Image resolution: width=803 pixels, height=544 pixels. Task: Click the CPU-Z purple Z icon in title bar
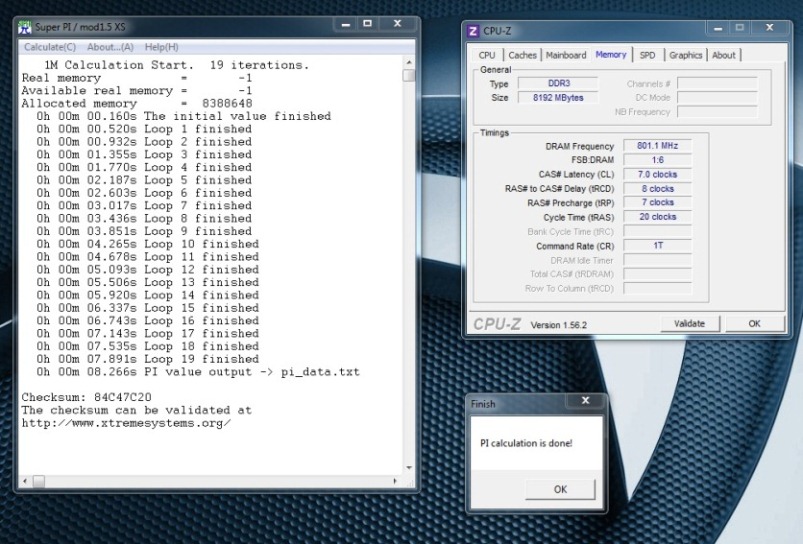[473, 31]
